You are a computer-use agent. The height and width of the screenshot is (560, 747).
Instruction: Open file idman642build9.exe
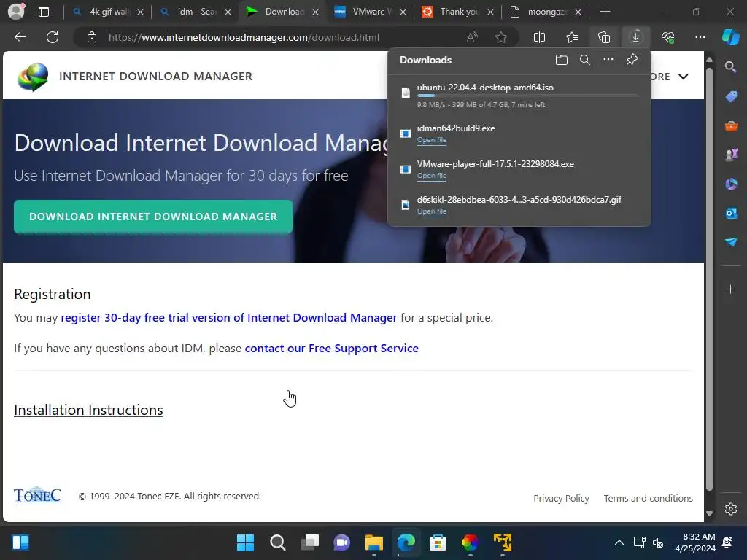[x=432, y=140]
